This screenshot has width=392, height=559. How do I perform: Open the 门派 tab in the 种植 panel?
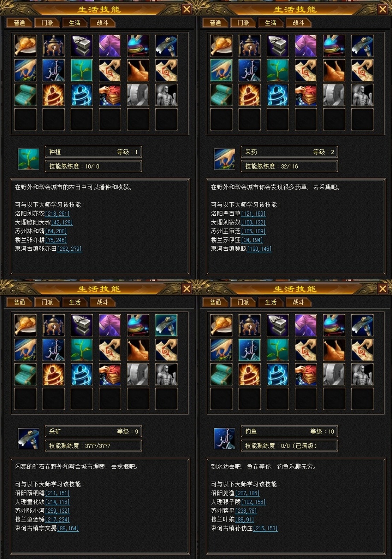click(47, 23)
